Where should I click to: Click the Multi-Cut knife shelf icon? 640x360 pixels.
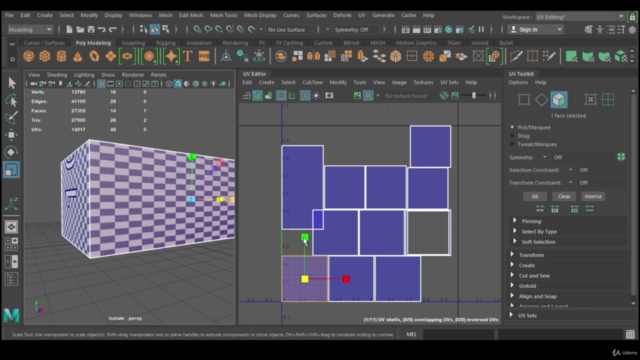coord(516,56)
